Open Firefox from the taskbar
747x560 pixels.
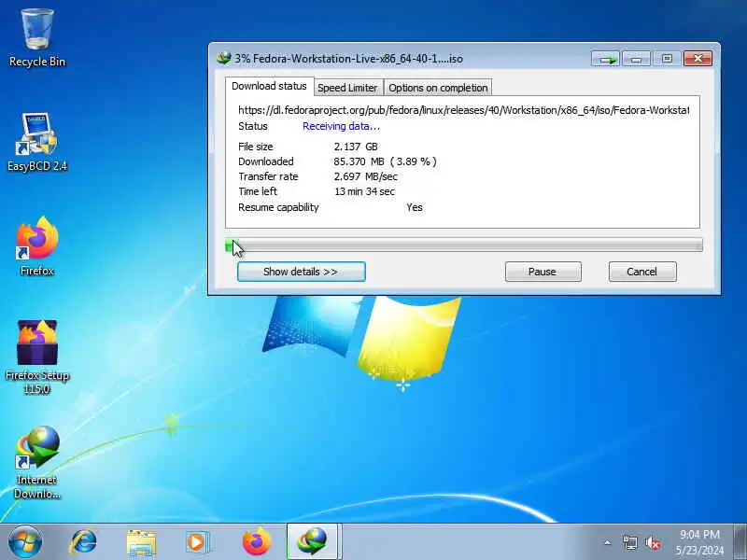256,542
